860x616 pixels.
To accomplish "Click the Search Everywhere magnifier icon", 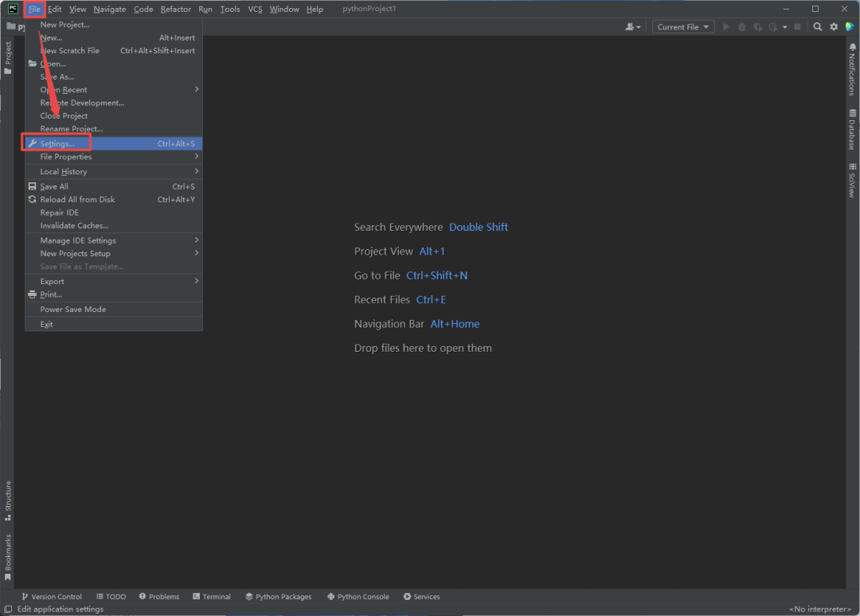I will [818, 27].
